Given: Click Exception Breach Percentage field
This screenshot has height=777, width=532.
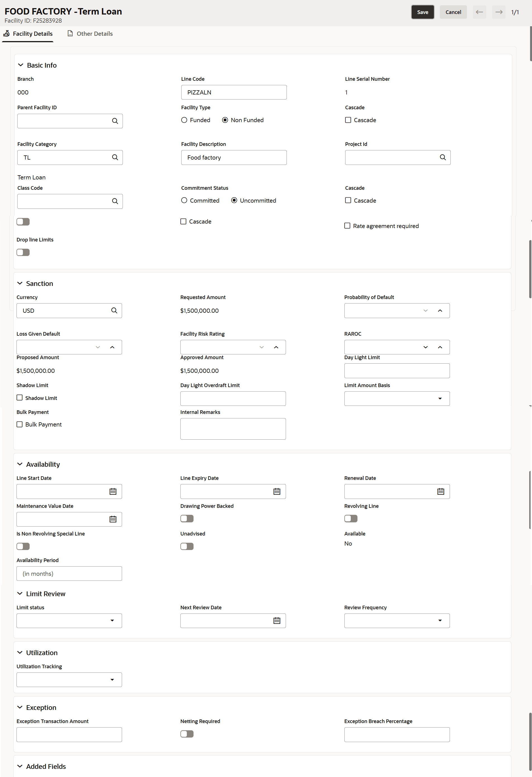Looking at the screenshot, I should (x=397, y=735).
